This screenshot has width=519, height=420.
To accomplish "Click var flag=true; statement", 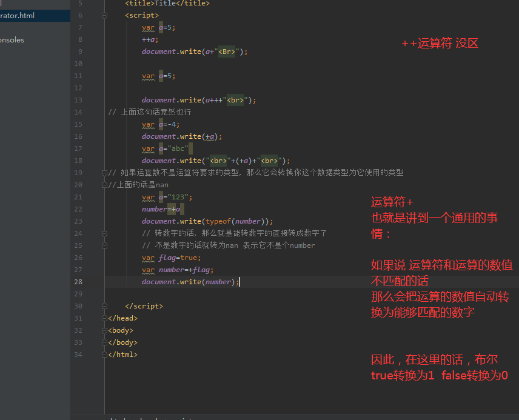I will pyautogui.click(x=172, y=258).
